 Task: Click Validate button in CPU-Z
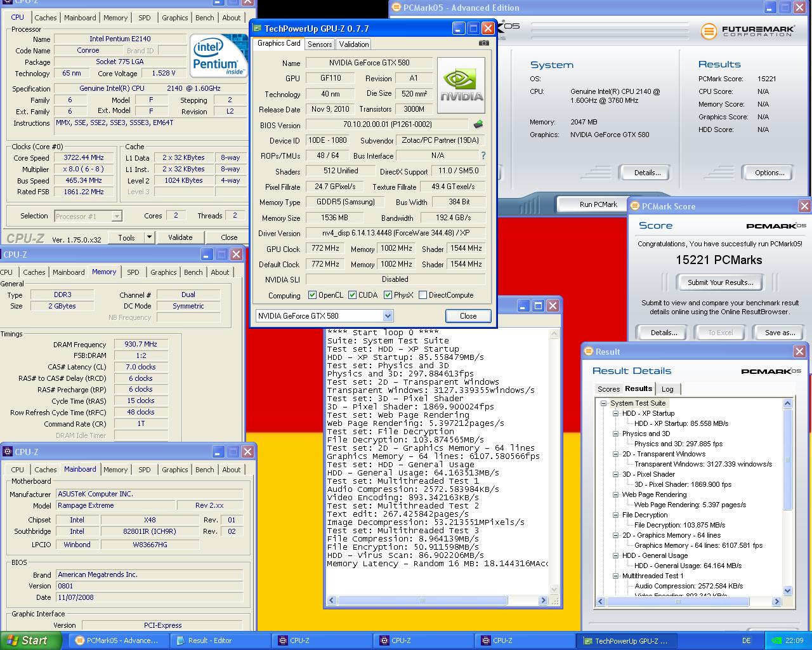click(180, 237)
